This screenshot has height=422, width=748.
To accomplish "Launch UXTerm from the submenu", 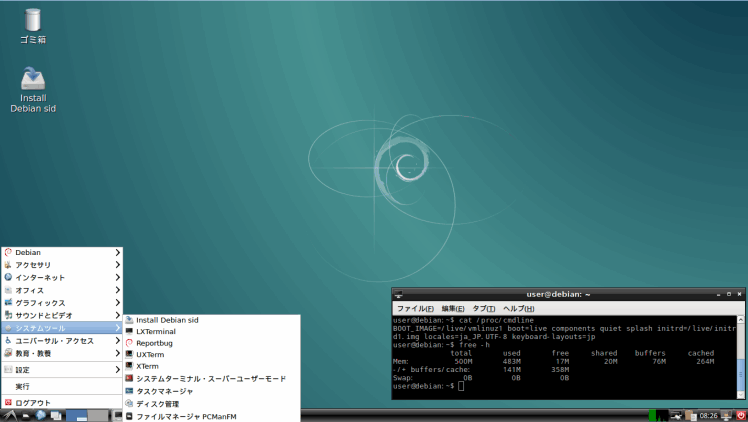I will coord(212,355).
